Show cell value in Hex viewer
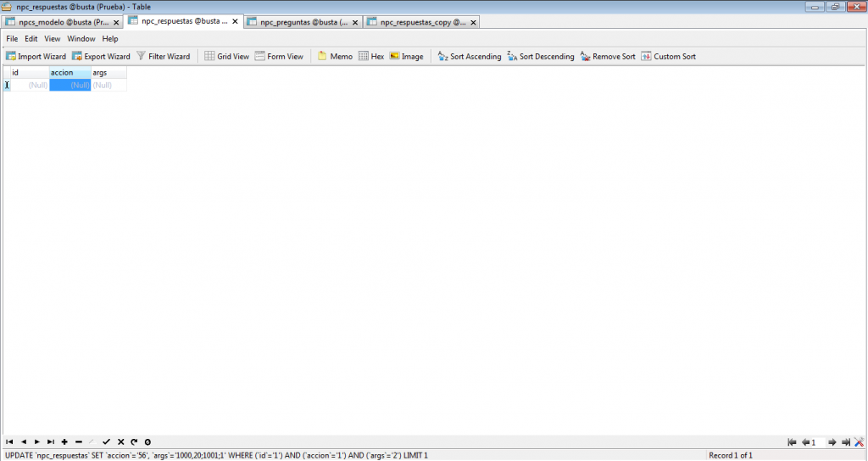Image resolution: width=868 pixels, height=461 pixels. pyautogui.click(x=371, y=57)
